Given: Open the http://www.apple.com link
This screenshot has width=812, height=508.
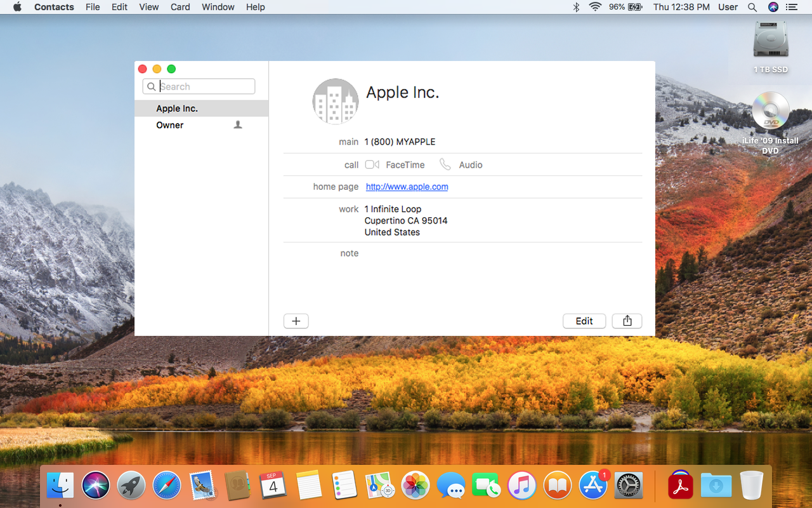Looking at the screenshot, I should 407,187.
